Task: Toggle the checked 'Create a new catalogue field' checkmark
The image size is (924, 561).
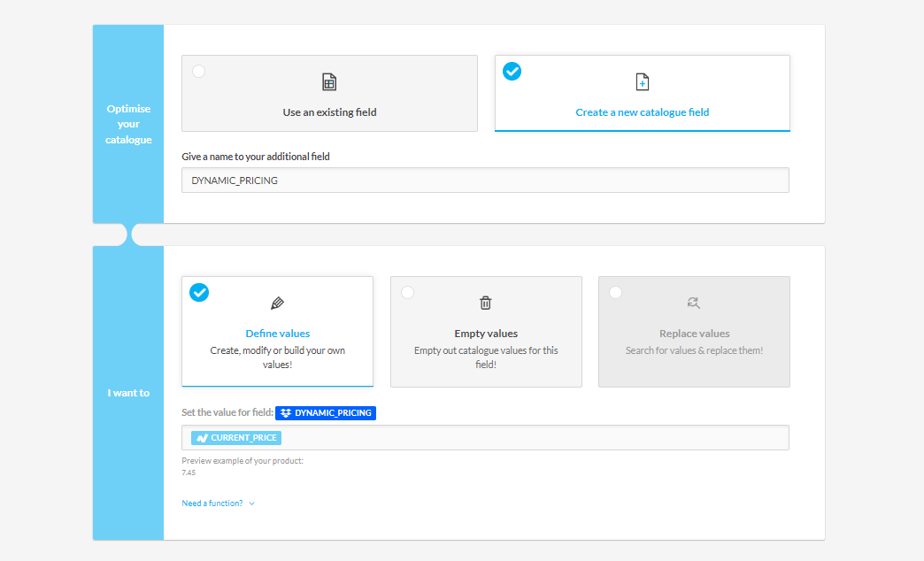Action: tap(512, 72)
